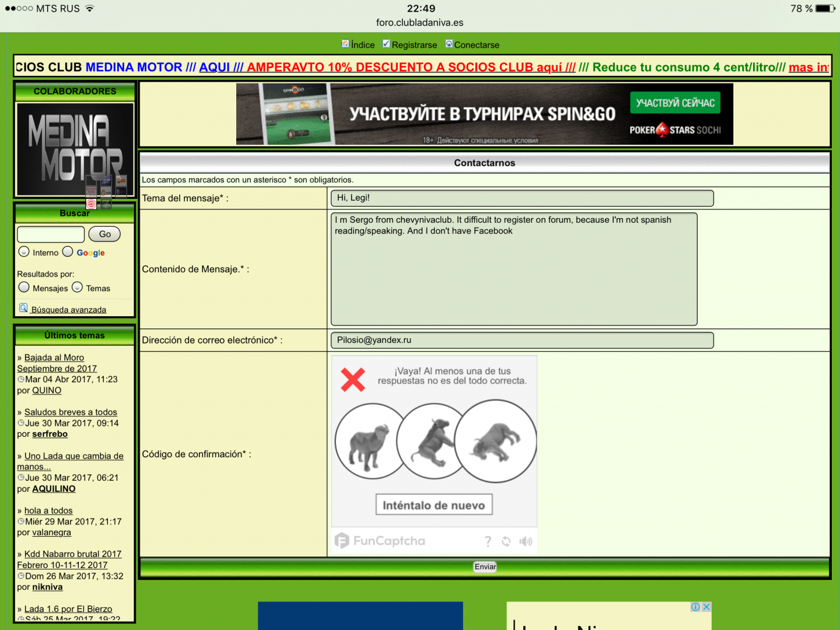Click the Inténtalo de nuevo button
The height and width of the screenshot is (630, 840).
pyautogui.click(x=433, y=505)
